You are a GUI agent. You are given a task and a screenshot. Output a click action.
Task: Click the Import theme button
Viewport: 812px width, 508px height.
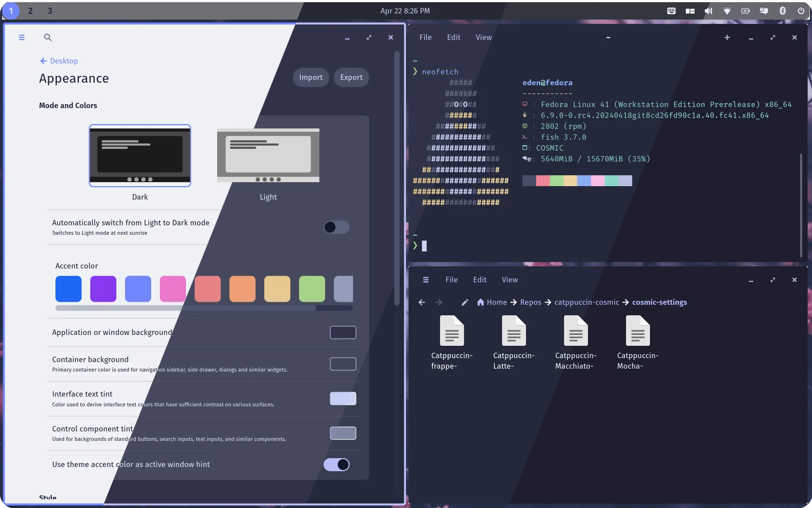click(311, 77)
